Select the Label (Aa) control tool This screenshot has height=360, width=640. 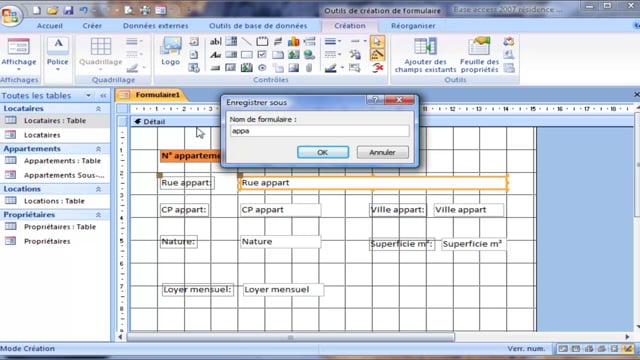pyautogui.click(x=215, y=55)
